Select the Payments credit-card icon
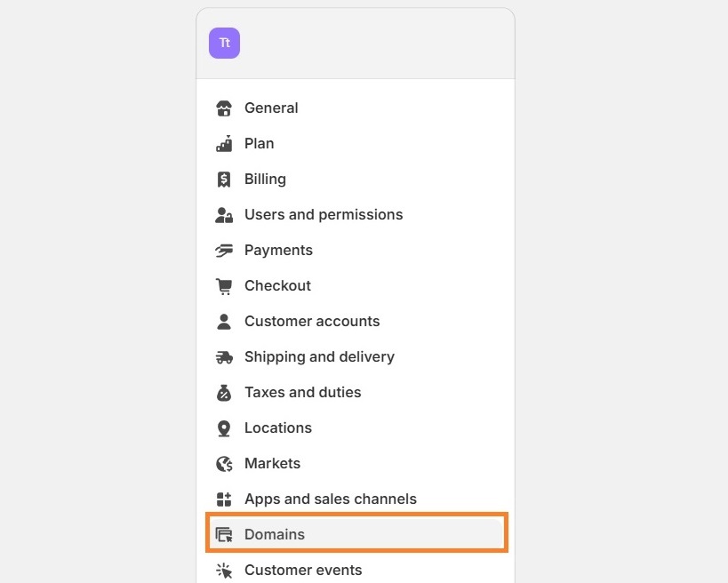Image resolution: width=728 pixels, height=583 pixels. tap(224, 250)
